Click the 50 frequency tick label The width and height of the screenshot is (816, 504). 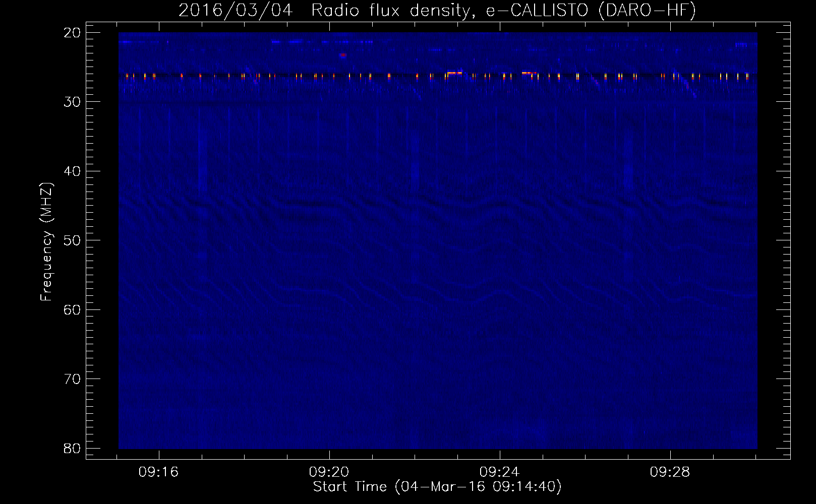(73, 240)
